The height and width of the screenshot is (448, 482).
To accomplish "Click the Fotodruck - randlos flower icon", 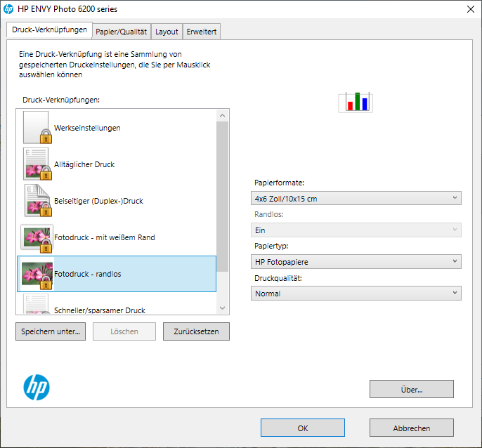I will (x=37, y=275).
